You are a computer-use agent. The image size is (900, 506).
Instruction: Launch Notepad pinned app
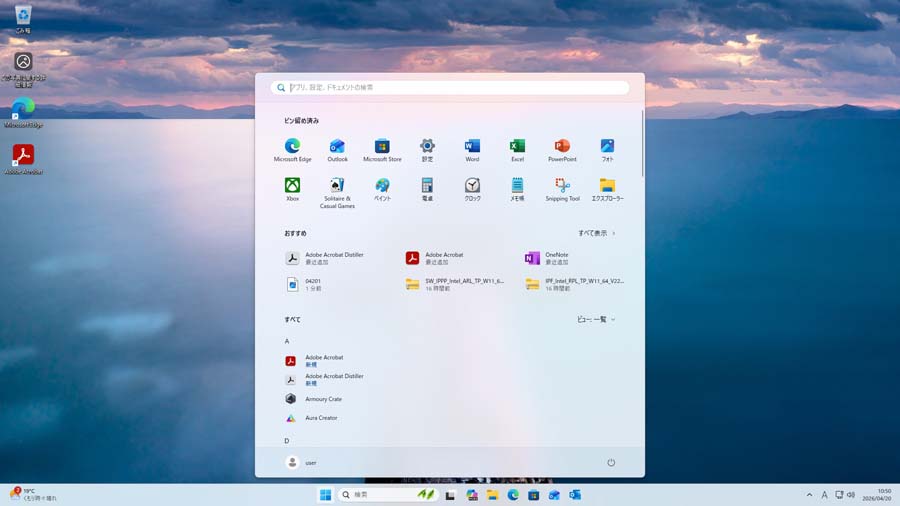coord(517,189)
